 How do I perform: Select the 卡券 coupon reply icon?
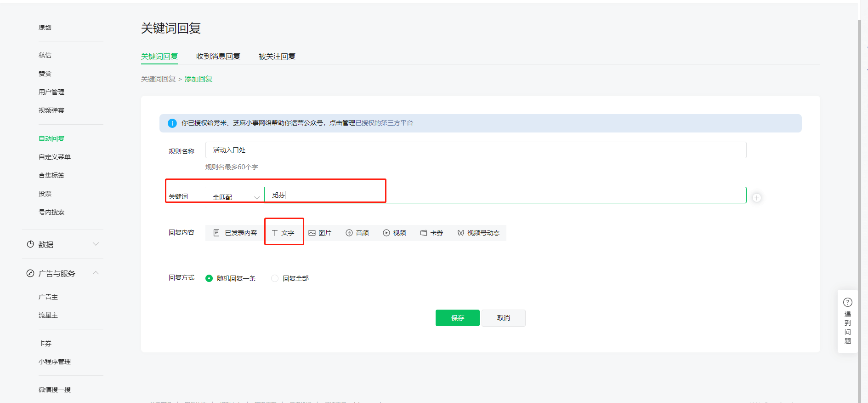[424, 233]
